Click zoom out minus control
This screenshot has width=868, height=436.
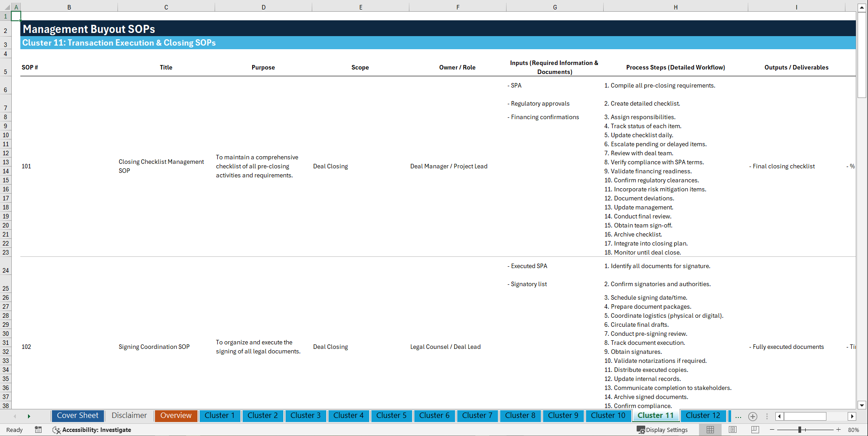(772, 430)
